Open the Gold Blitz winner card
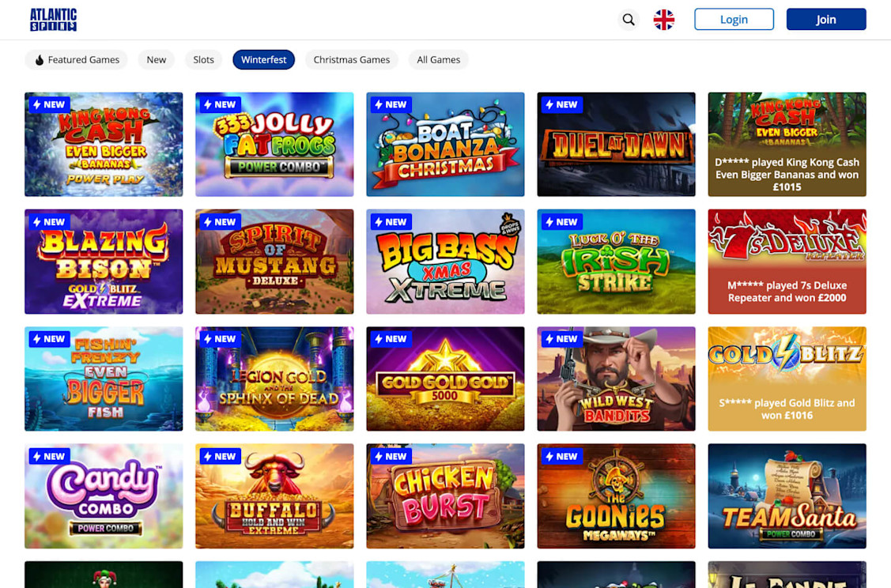Viewport: 891px width, 588px height. pos(787,379)
